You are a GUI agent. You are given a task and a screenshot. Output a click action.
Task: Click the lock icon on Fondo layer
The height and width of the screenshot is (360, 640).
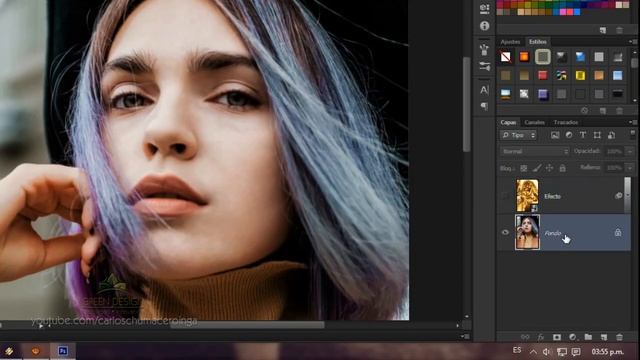click(x=618, y=233)
